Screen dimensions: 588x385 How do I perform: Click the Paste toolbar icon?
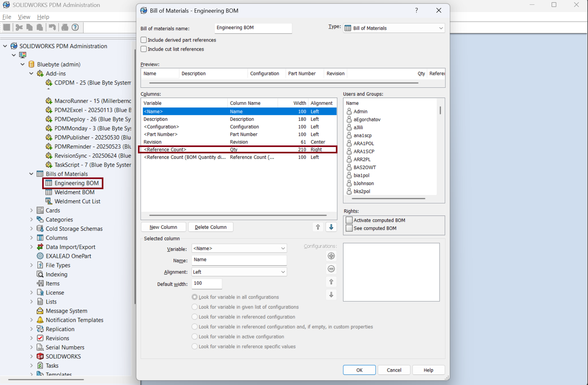click(x=40, y=28)
